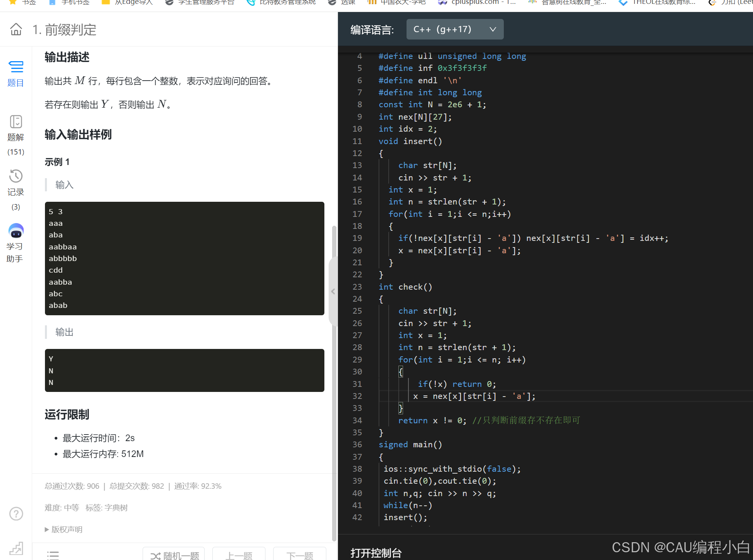Click the dropdown chevron in language selector
The width and height of the screenshot is (753, 560).
pos(493,29)
